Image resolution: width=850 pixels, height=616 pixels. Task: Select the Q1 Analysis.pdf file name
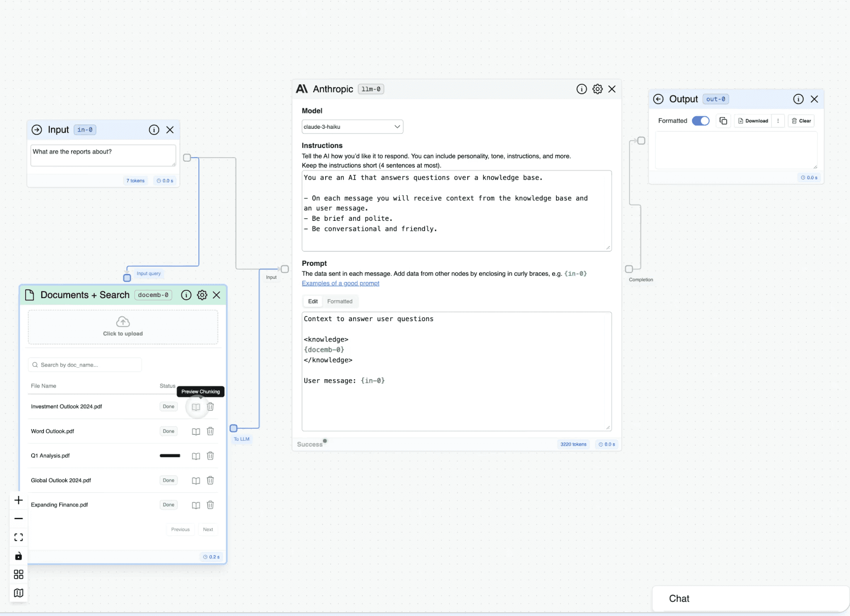pos(50,456)
